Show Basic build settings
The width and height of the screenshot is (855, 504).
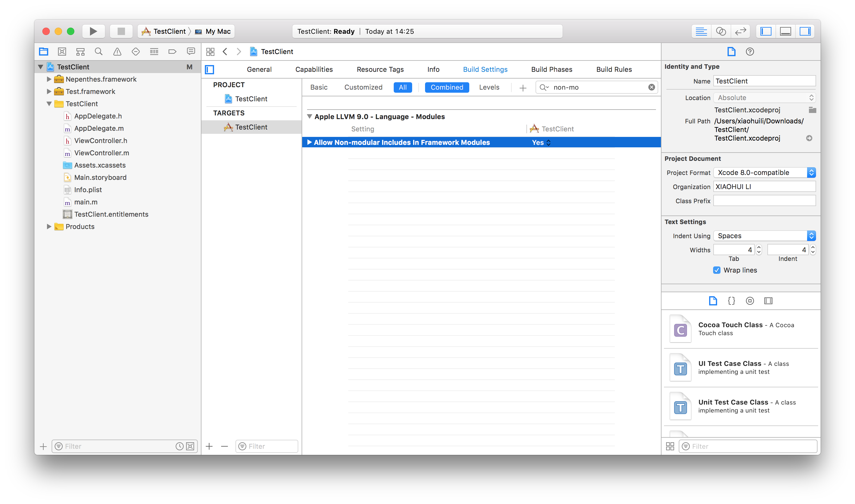(x=319, y=87)
